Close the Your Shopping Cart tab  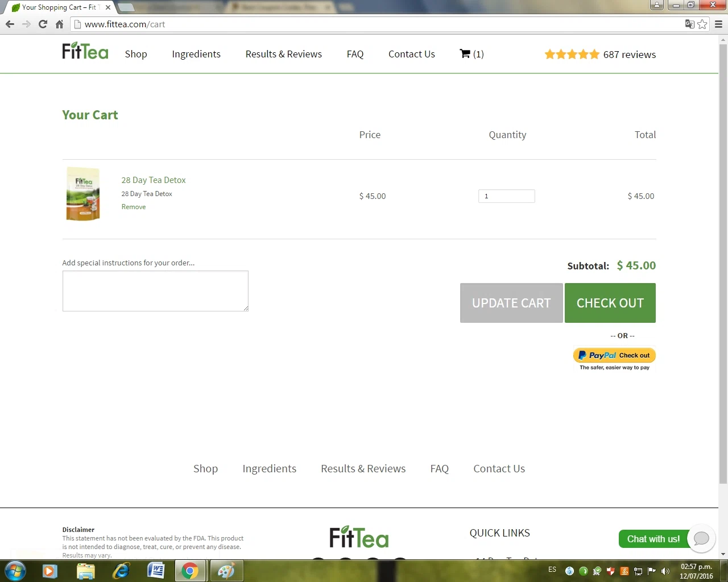pyautogui.click(x=108, y=7)
